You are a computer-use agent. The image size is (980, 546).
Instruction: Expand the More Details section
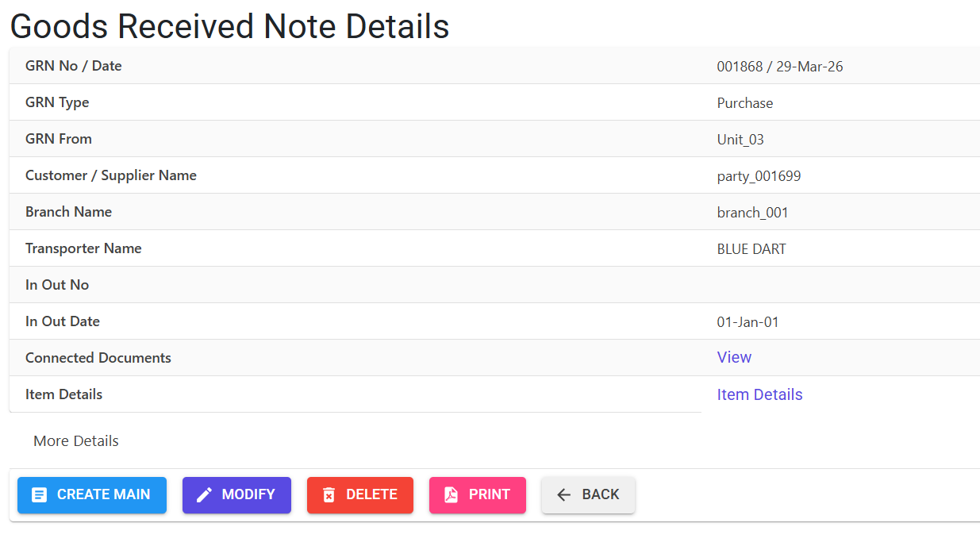coord(76,440)
